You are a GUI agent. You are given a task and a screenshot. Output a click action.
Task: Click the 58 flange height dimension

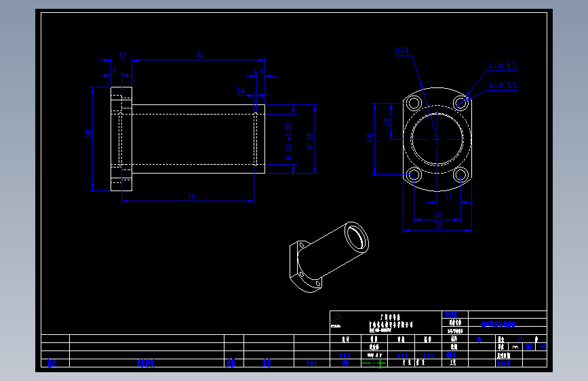point(87,134)
